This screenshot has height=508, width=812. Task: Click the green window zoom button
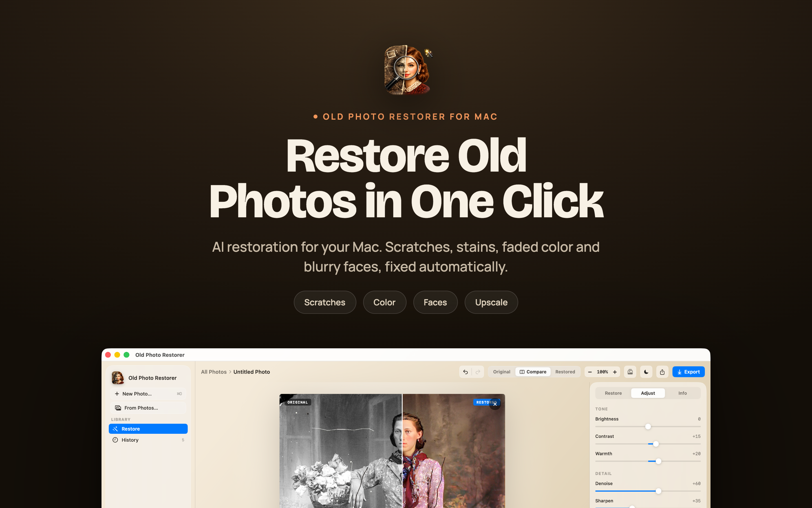[127, 355]
